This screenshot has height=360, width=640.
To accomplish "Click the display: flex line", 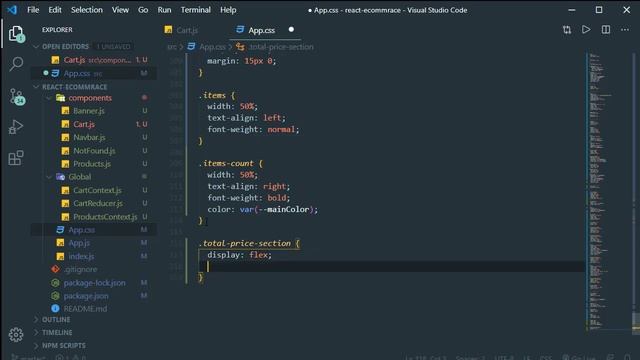I will pos(239,255).
